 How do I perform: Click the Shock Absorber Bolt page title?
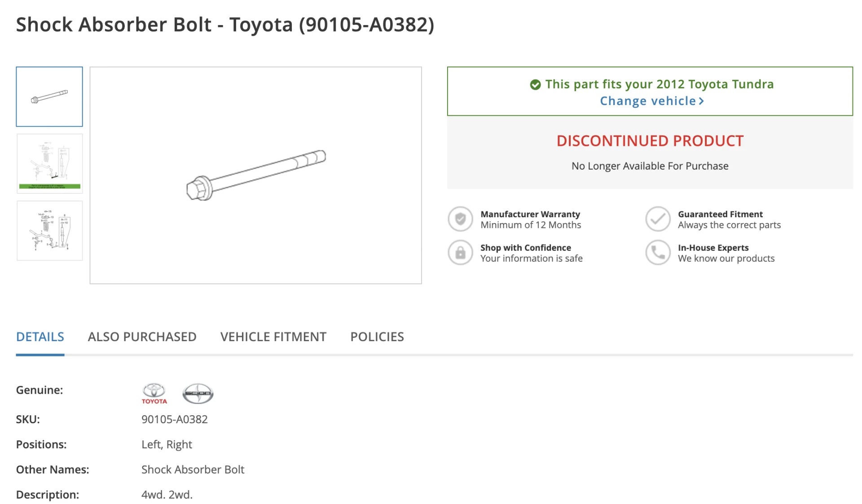point(225,25)
